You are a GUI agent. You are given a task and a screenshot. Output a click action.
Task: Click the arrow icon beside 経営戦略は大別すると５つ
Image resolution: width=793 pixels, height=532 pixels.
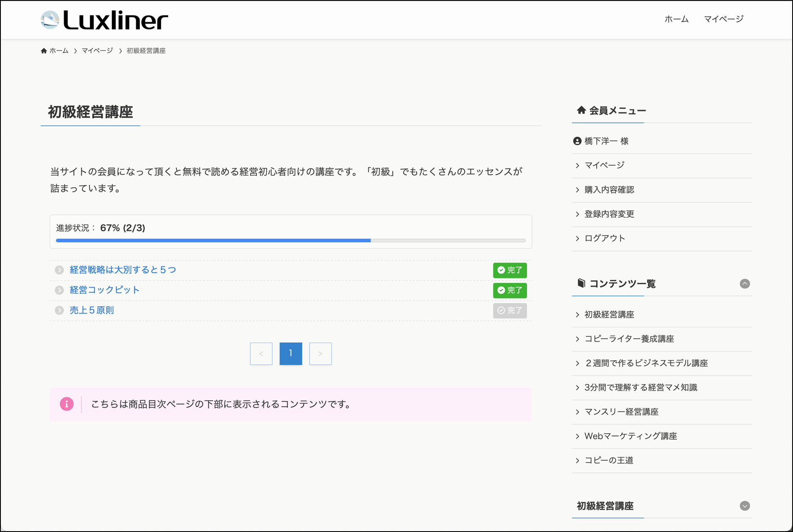coord(59,270)
